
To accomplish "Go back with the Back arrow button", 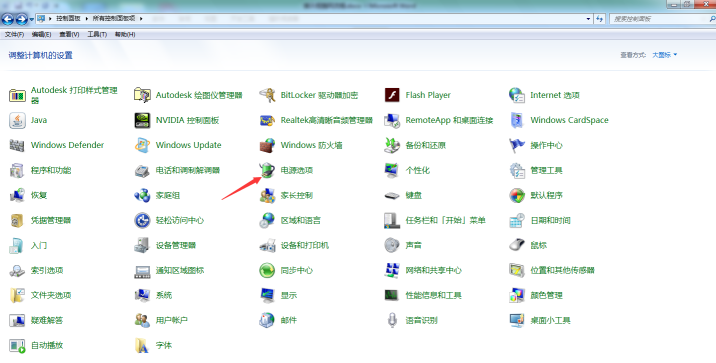I will 8,19.
